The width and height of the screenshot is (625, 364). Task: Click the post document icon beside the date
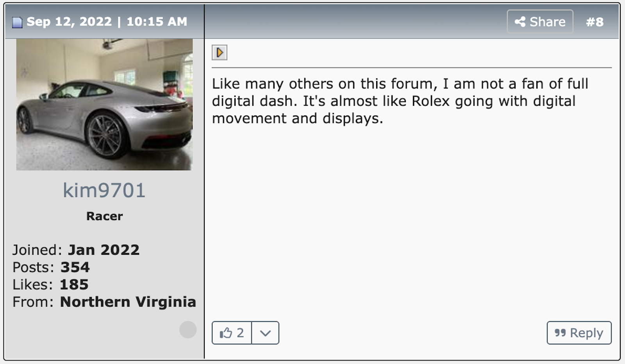tap(17, 23)
